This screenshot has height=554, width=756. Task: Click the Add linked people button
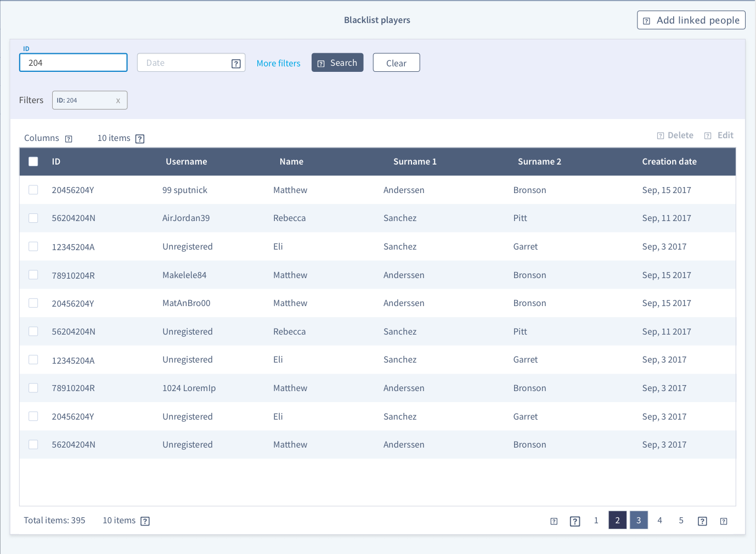(691, 20)
